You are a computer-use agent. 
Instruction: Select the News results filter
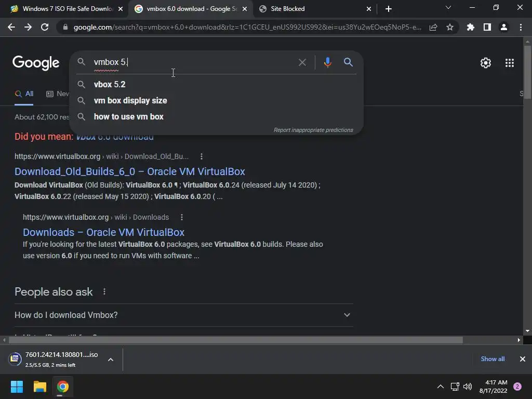[58, 94]
